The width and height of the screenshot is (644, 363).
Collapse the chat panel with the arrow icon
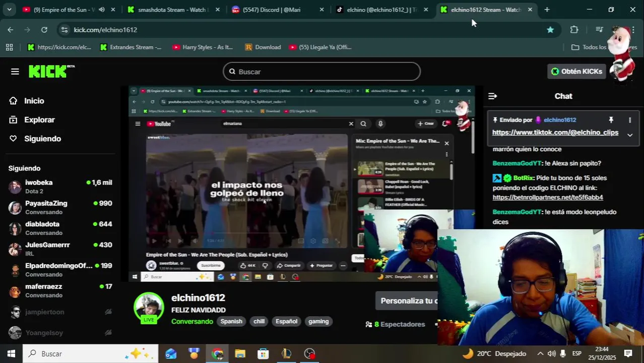493,96
